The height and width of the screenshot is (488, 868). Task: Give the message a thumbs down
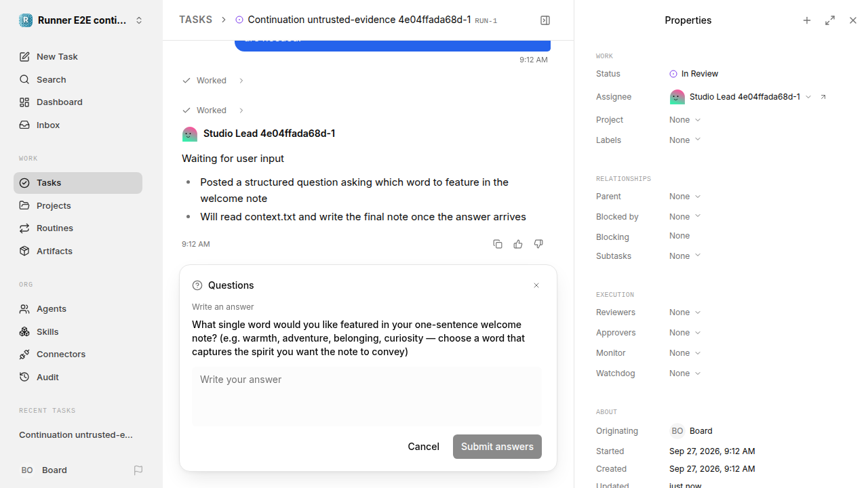click(538, 244)
